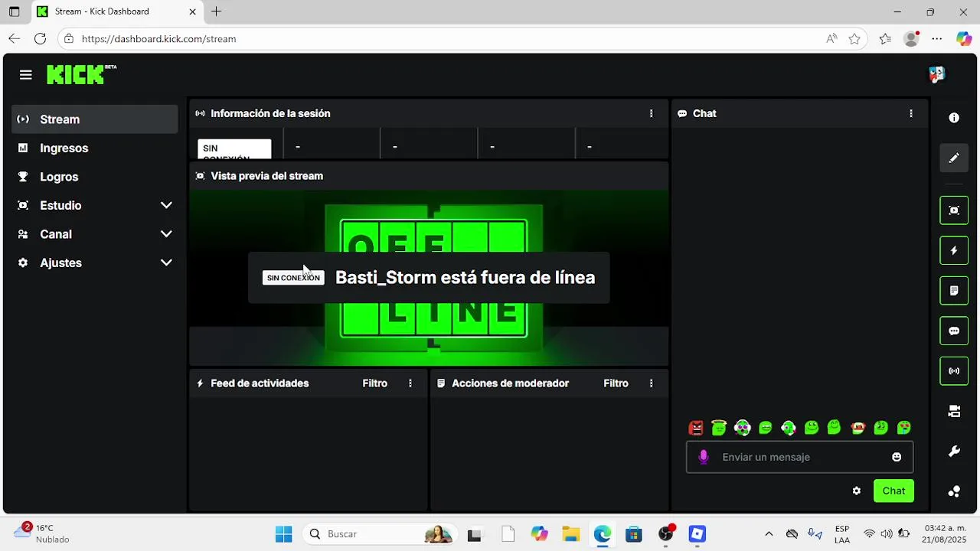
Task: Open the hamburger menu next to KICK logo
Action: pyautogui.click(x=26, y=74)
